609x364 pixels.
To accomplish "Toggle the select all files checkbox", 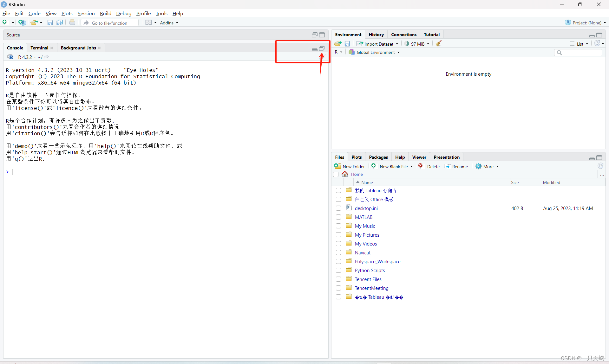I will (336, 174).
